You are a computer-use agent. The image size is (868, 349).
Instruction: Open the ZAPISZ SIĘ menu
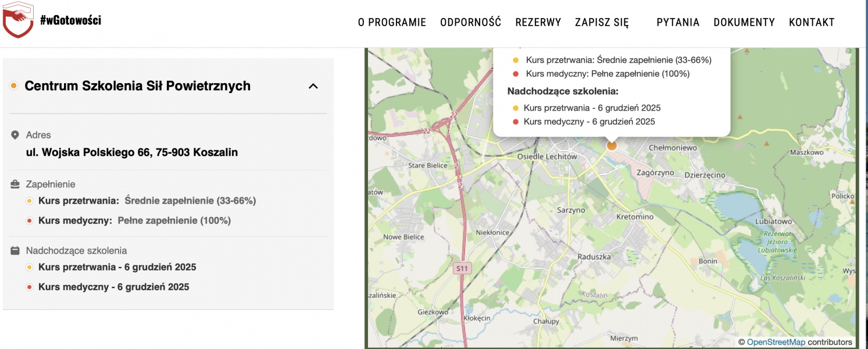602,23
